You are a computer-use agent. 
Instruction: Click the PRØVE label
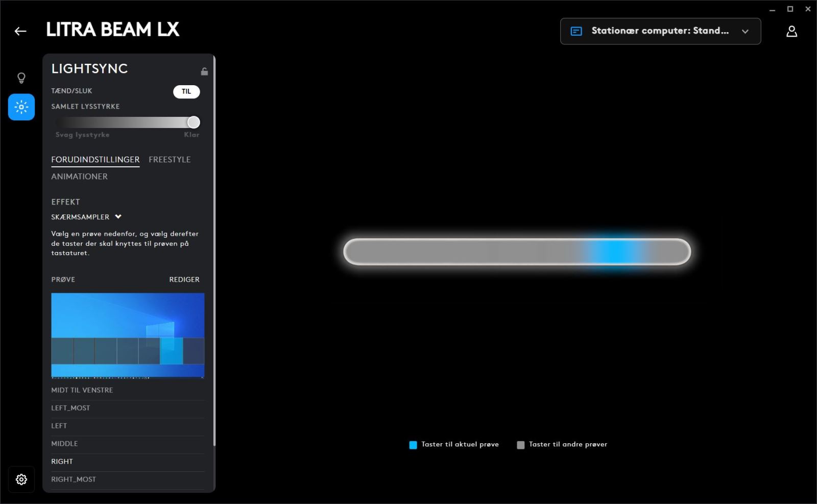63,280
